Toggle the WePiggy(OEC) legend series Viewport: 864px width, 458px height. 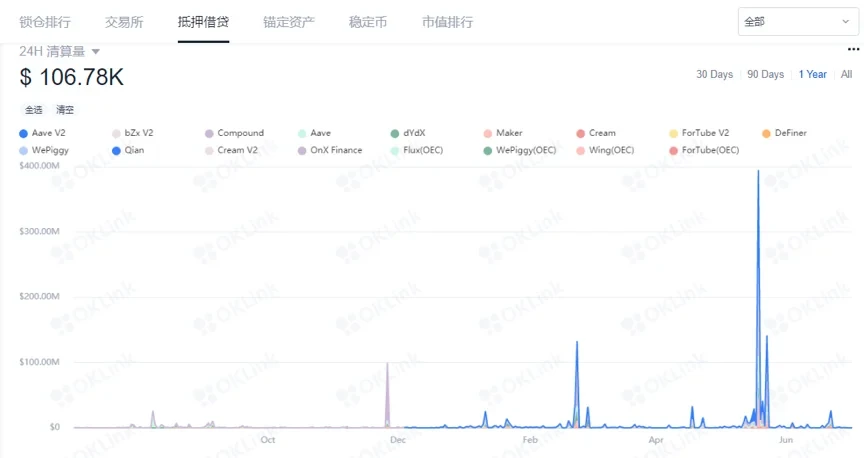[520, 150]
